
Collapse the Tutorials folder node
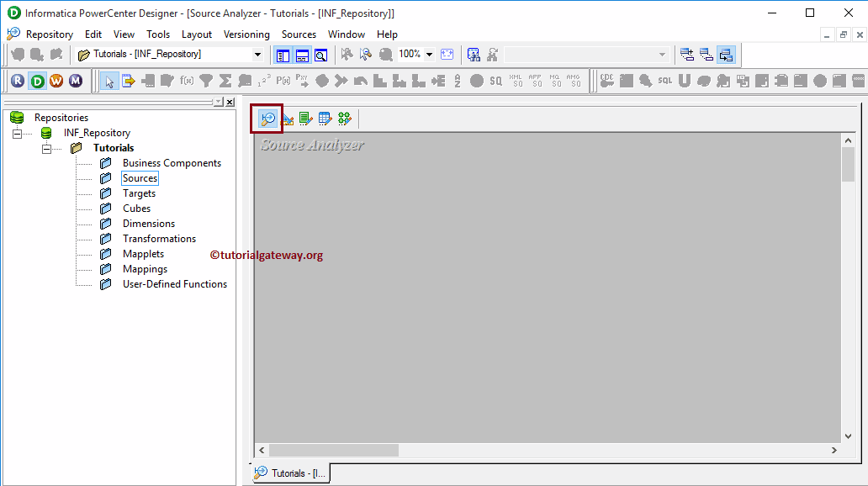tap(46, 148)
